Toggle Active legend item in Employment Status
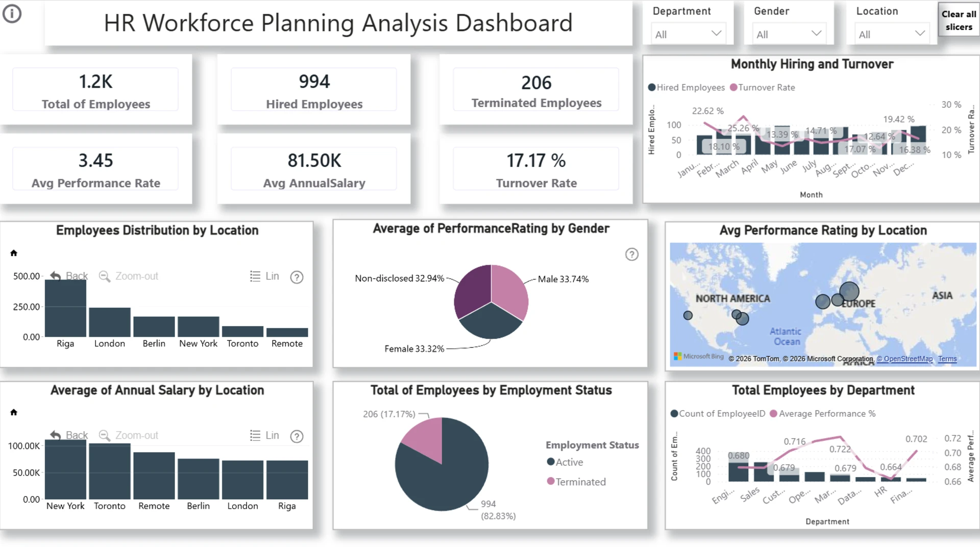The width and height of the screenshot is (980, 551). (565, 462)
